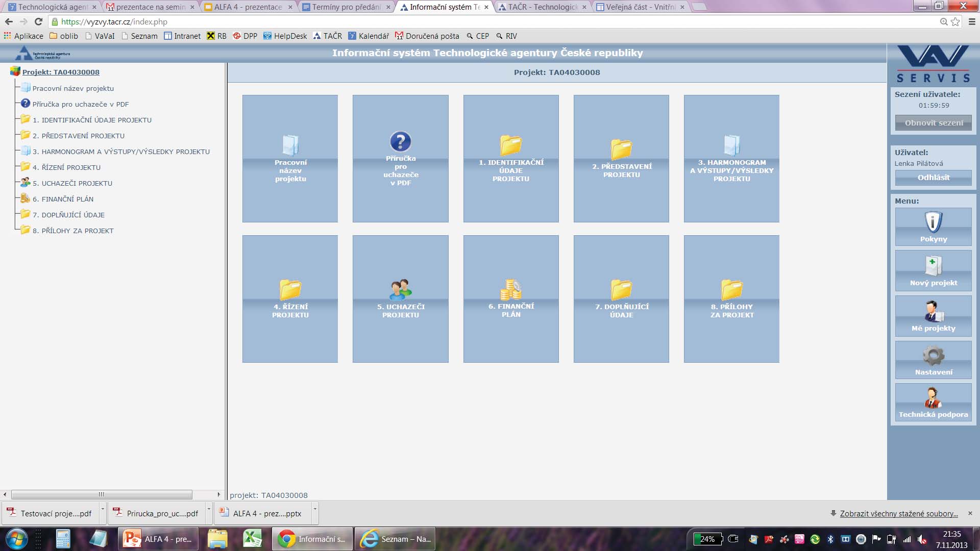
Task: Switch to ALFA 4 - prezentace tab
Action: pos(247,7)
